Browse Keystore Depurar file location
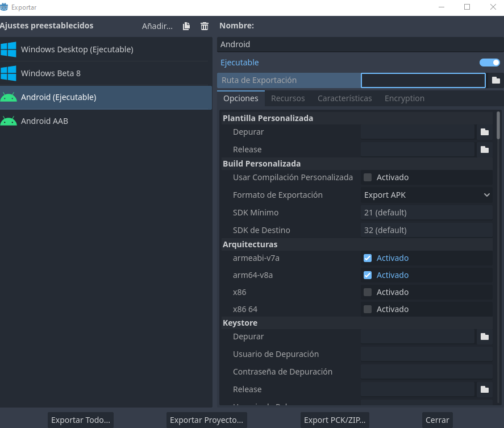The image size is (504, 428). coord(484,336)
